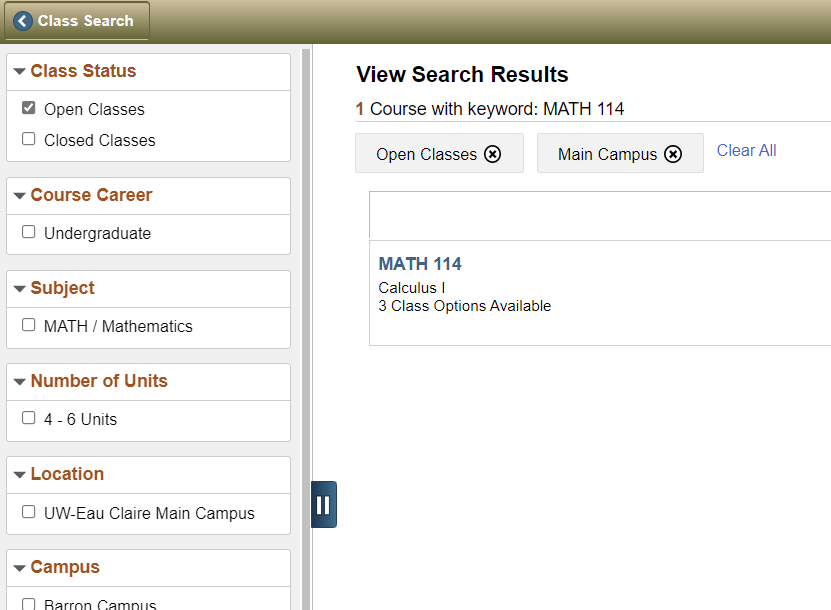Check UW-Eau Claire Main Campus location
Image resolution: width=831 pixels, height=610 pixels.
point(29,511)
